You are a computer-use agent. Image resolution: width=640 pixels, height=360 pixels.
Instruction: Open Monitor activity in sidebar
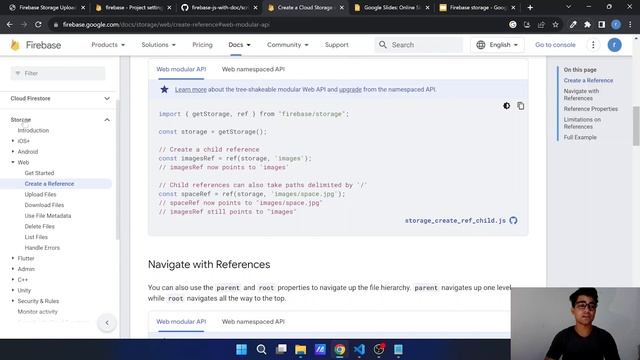pos(38,311)
